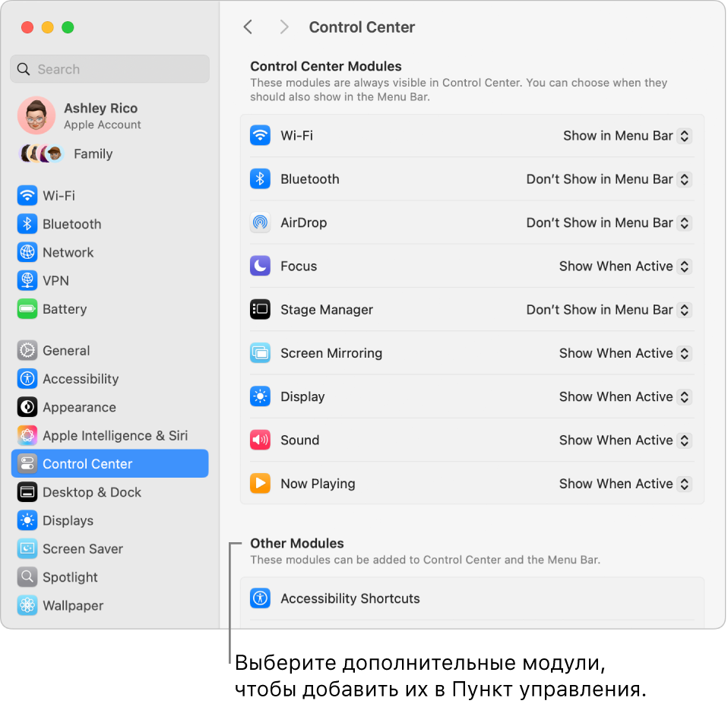The height and width of the screenshot is (707, 728).
Task: Open Network settings in sidebar
Action: click(x=109, y=252)
